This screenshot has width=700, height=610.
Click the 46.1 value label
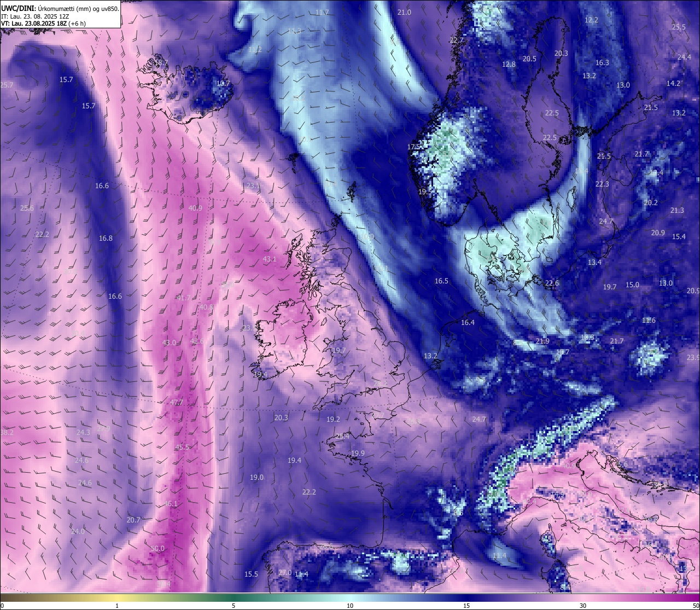171,504
